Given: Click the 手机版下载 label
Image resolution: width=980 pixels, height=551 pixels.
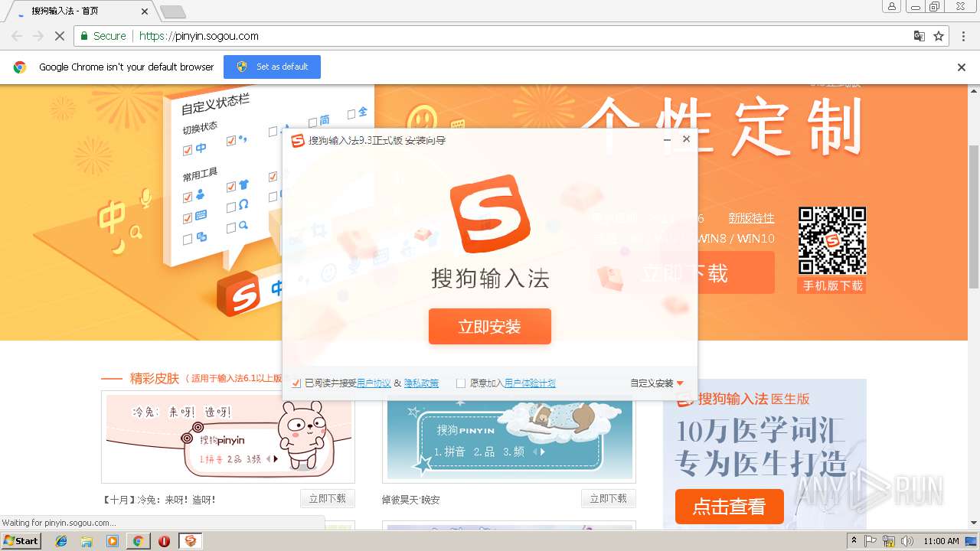Looking at the screenshot, I should [x=832, y=285].
